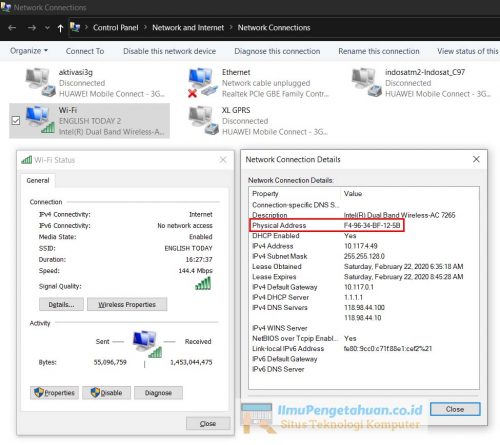Open Control Panel breadcrumb
Viewport: 500px width, 445px height.
click(x=115, y=28)
